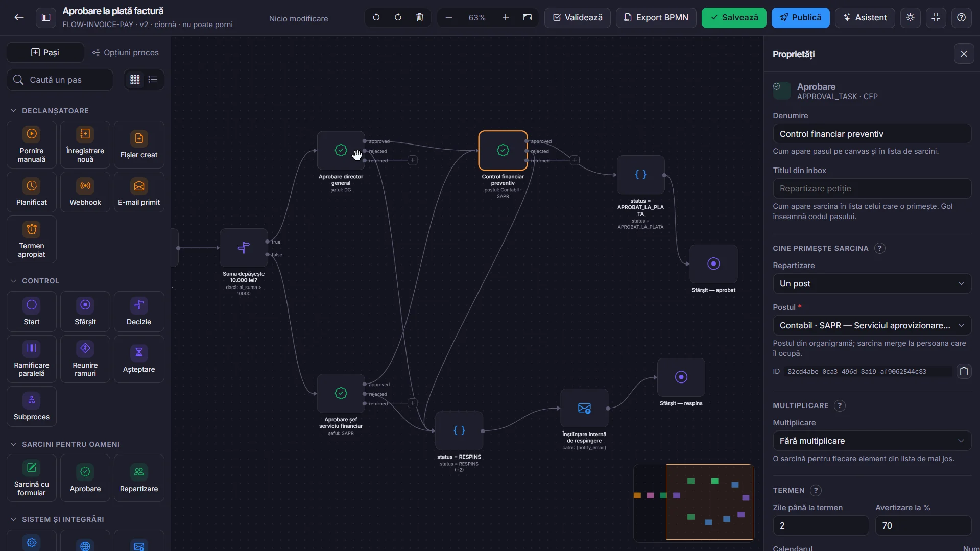Click the Denumire input field
980x551 pixels.
[872, 134]
